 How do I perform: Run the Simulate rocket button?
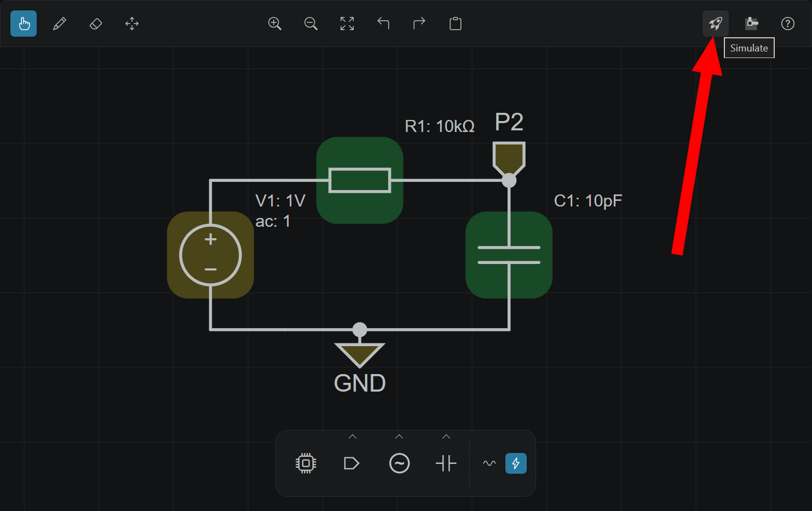click(x=716, y=24)
